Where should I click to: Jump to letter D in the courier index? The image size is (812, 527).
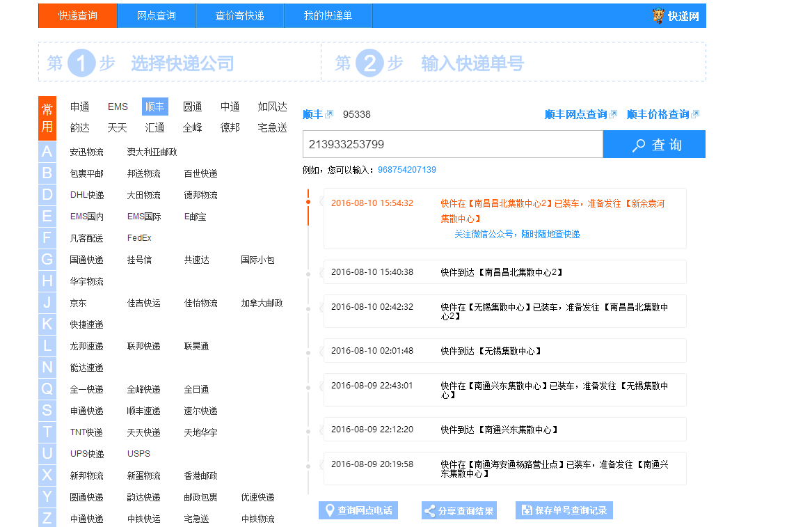(x=47, y=195)
